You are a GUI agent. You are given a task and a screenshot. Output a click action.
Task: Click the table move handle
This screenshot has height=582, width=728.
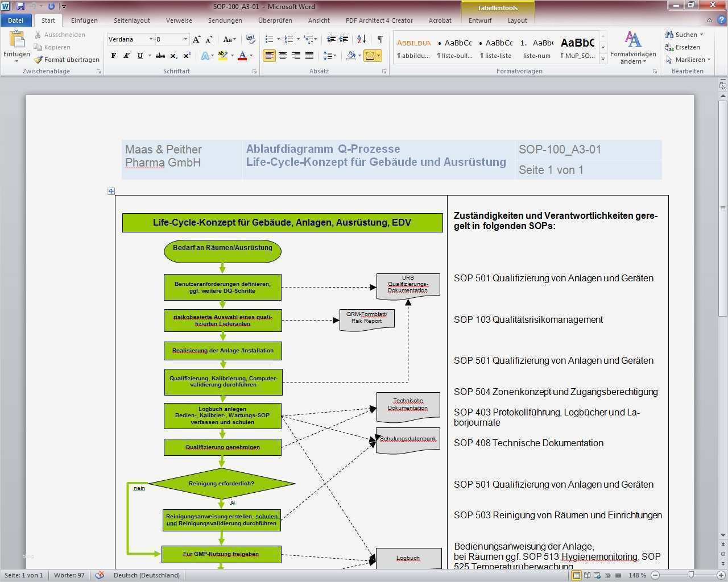point(111,192)
